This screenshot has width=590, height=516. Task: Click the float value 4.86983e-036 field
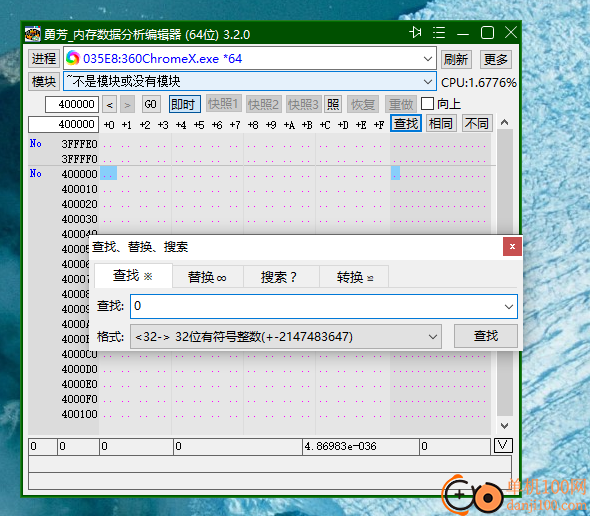(x=361, y=446)
